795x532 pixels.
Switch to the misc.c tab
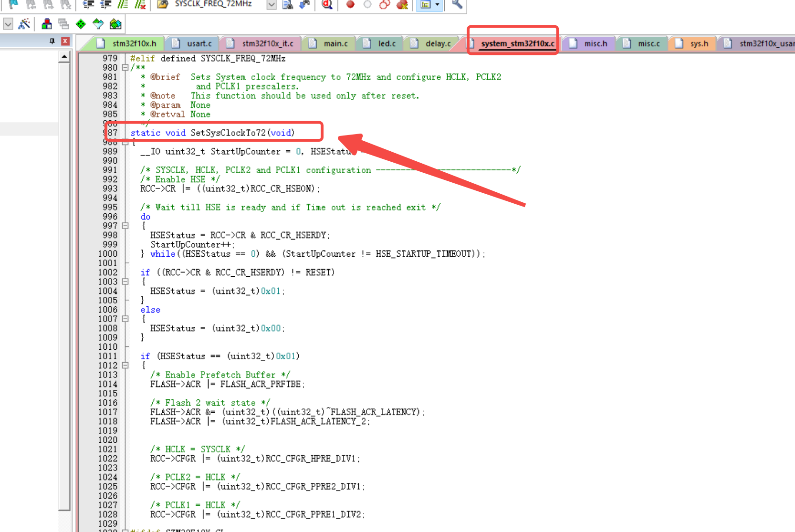[643, 43]
